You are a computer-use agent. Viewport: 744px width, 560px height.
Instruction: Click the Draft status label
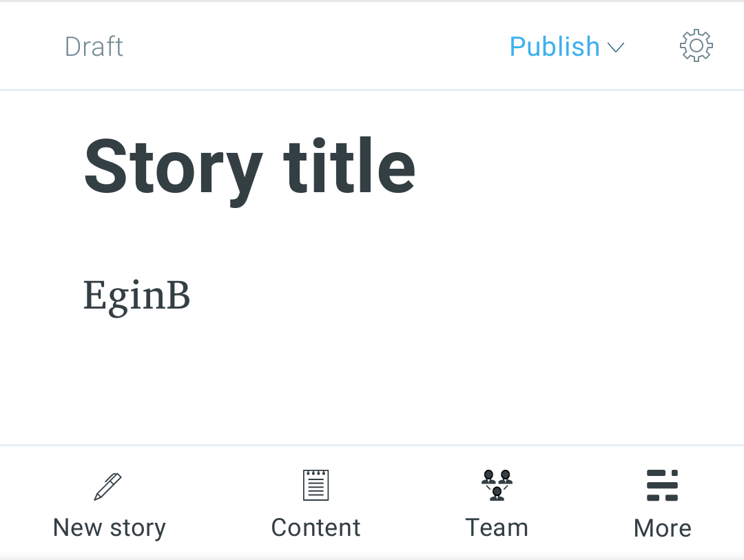coord(94,47)
